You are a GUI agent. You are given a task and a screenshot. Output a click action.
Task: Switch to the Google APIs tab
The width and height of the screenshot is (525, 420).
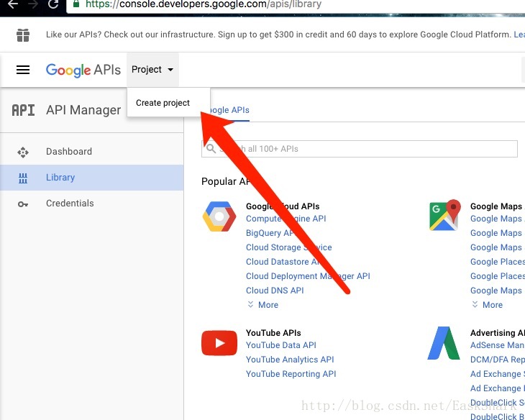click(229, 110)
